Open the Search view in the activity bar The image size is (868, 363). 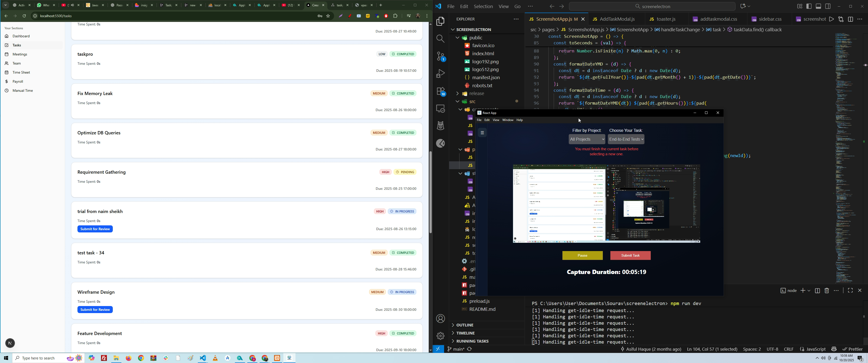click(440, 39)
